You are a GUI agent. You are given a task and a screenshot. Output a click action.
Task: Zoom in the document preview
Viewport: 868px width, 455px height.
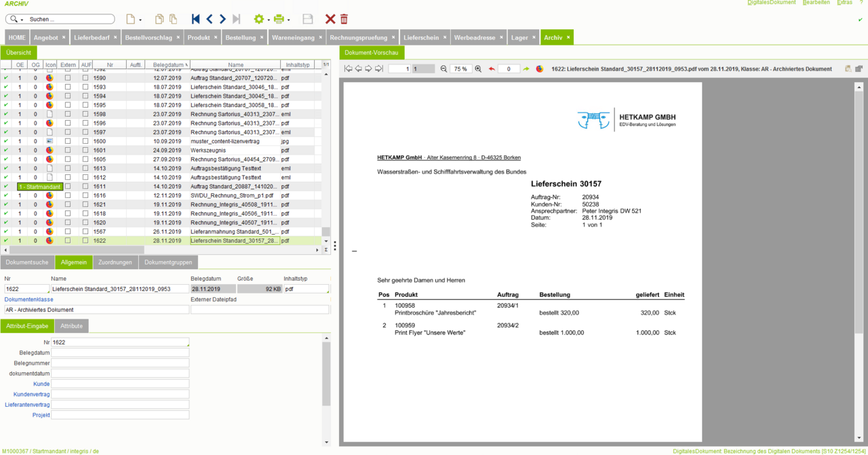coord(478,68)
